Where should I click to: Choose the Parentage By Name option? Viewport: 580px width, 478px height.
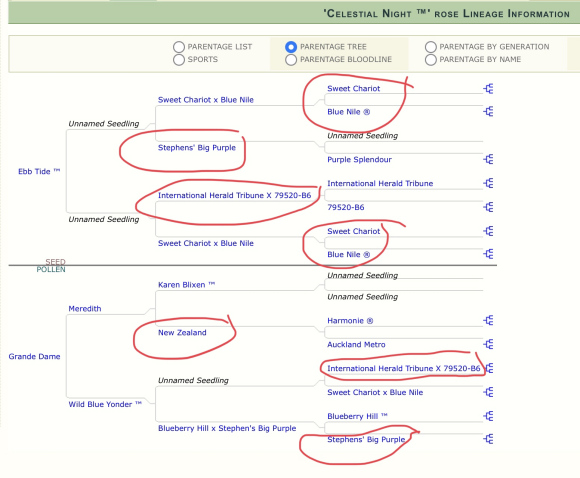pos(431,60)
